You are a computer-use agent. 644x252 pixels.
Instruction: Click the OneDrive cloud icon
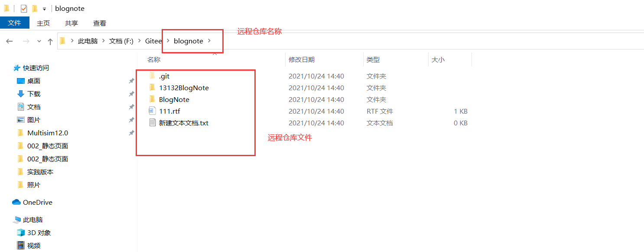pyautogui.click(x=16, y=202)
